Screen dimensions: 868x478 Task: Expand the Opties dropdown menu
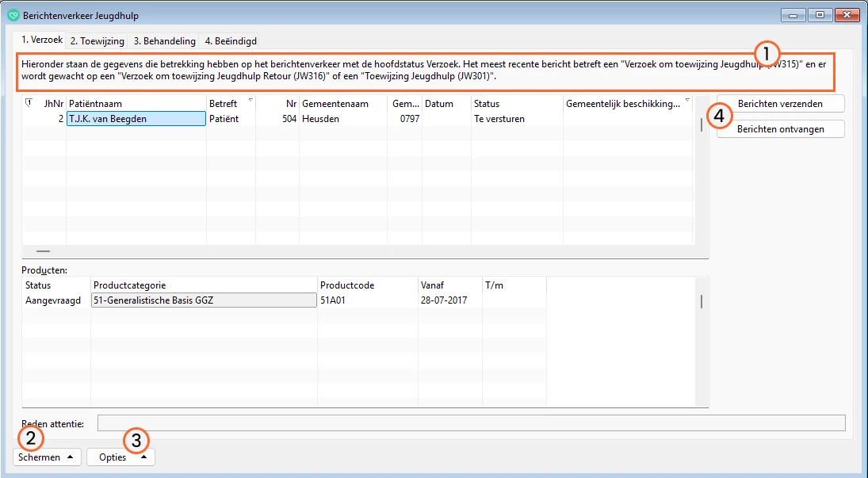pyautogui.click(x=120, y=457)
